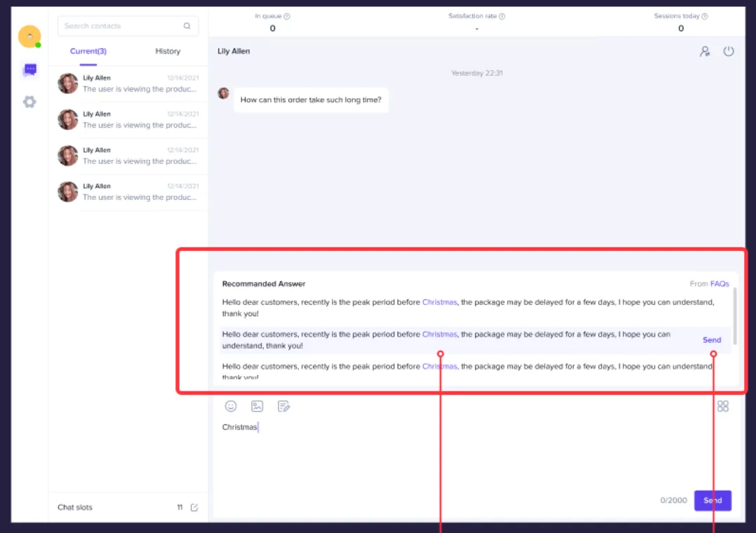The image size is (756, 533).
Task: Switch to the History tab
Action: coord(168,51)
